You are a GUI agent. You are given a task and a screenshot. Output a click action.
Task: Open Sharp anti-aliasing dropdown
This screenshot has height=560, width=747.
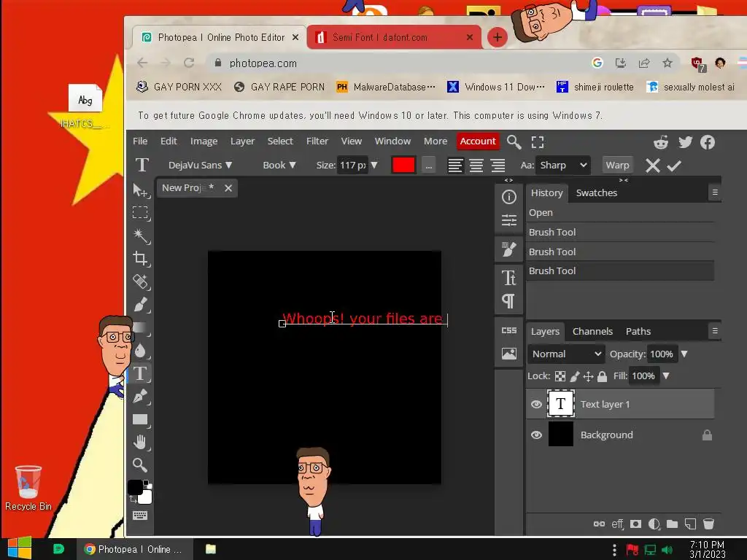[563, 166]
